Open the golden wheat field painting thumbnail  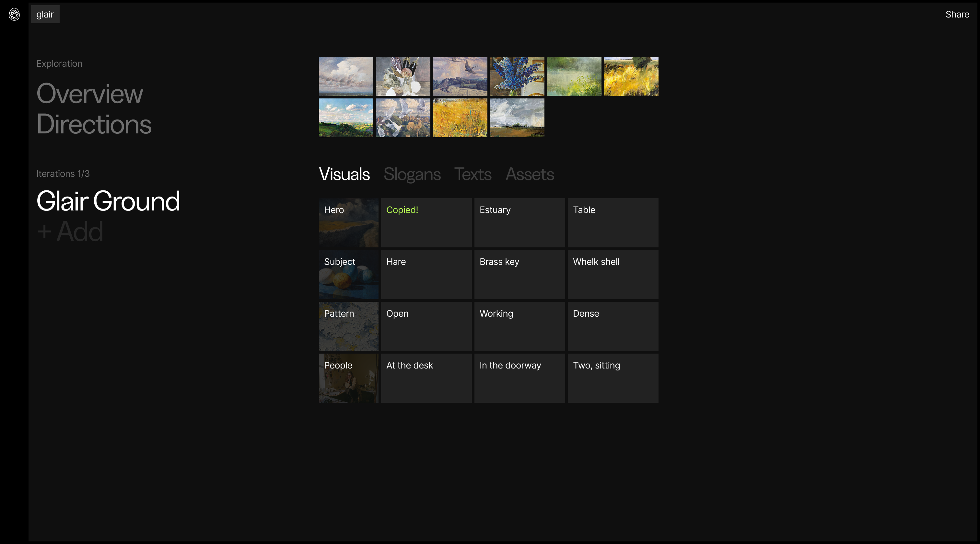point(460,118)
